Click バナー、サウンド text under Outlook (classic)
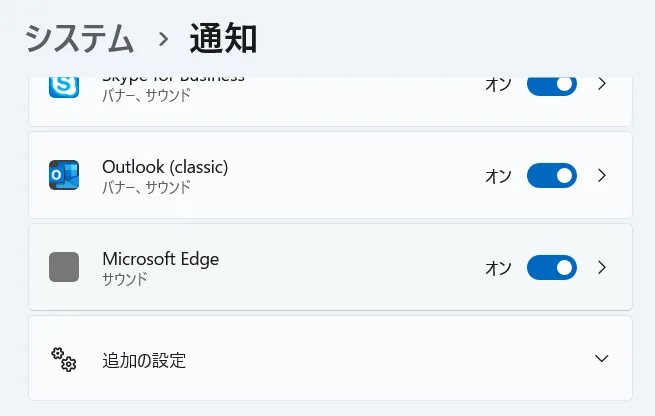 [146, 187]
